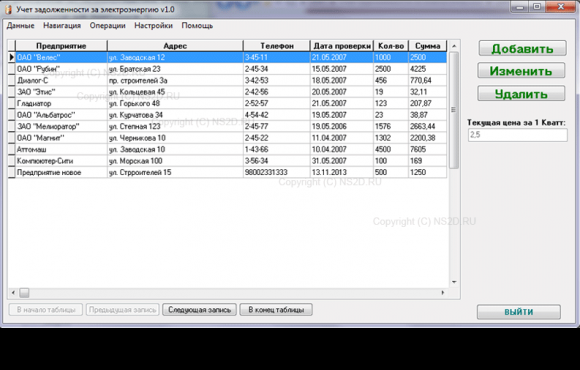This screenshot has height=370, width=580.
Task: Click the row indicator arrow for ОАО "Велес"
Action: [x=12, y=57]
